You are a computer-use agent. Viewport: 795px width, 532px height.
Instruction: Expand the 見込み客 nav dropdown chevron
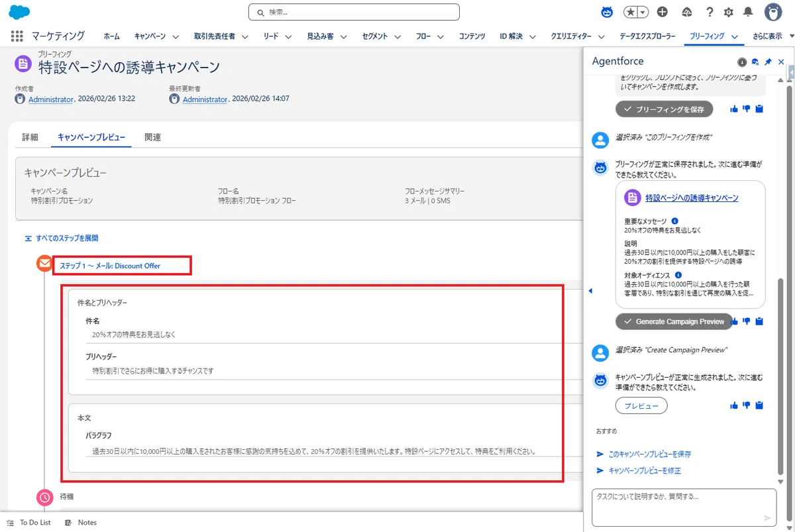tap(343, 36)
